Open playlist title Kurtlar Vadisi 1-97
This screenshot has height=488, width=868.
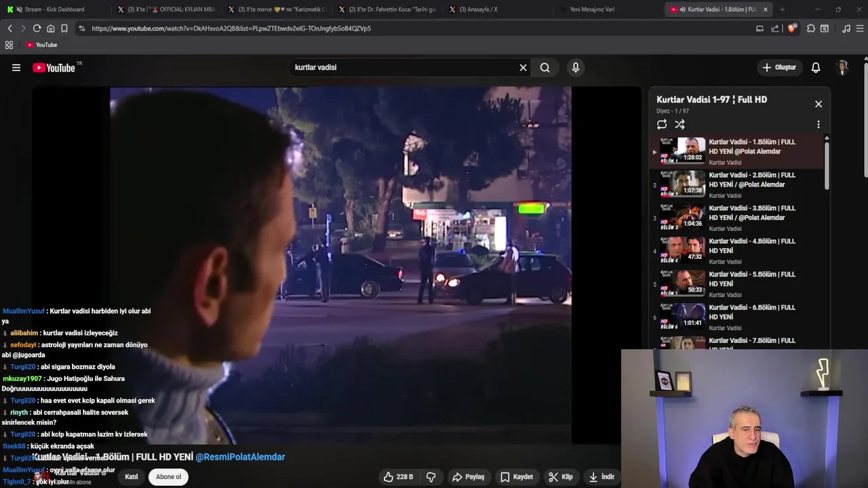click(711, 100)
